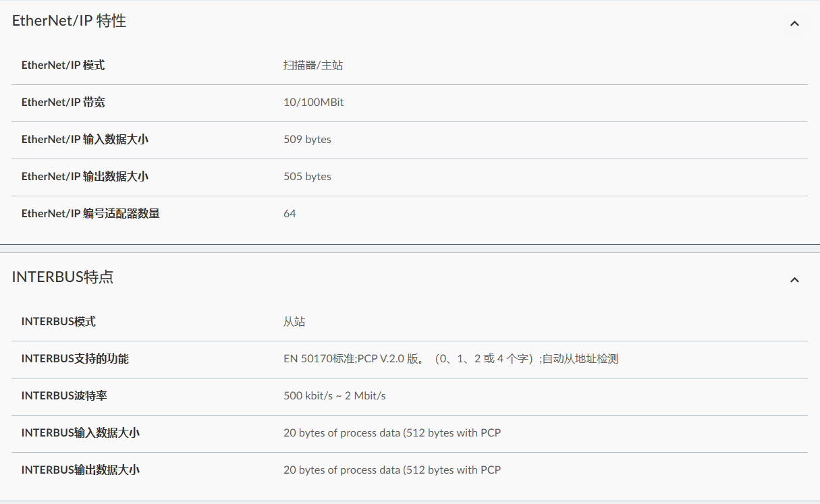820x504 pixels.
Task: Select the EtherNet/IP 带宽 label
Action: (x=63, y=103)
